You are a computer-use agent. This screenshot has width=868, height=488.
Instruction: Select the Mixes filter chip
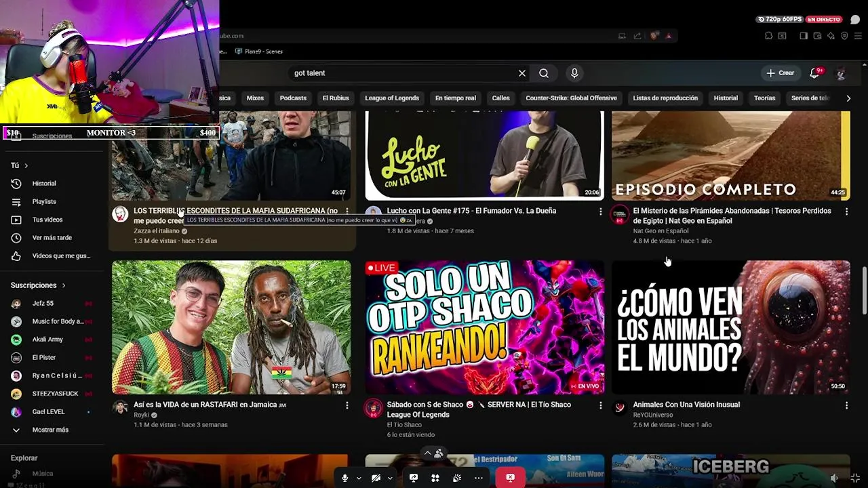pyautogui.click(x=255, y=98)
